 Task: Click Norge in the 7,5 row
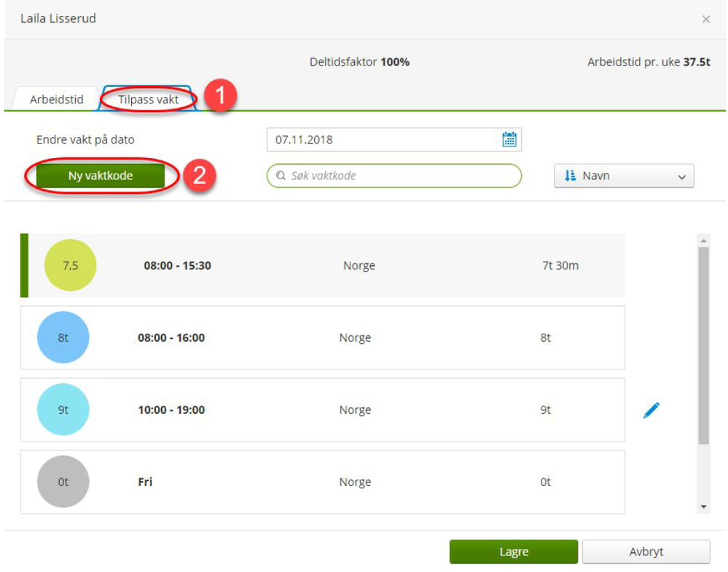point(359,265)
